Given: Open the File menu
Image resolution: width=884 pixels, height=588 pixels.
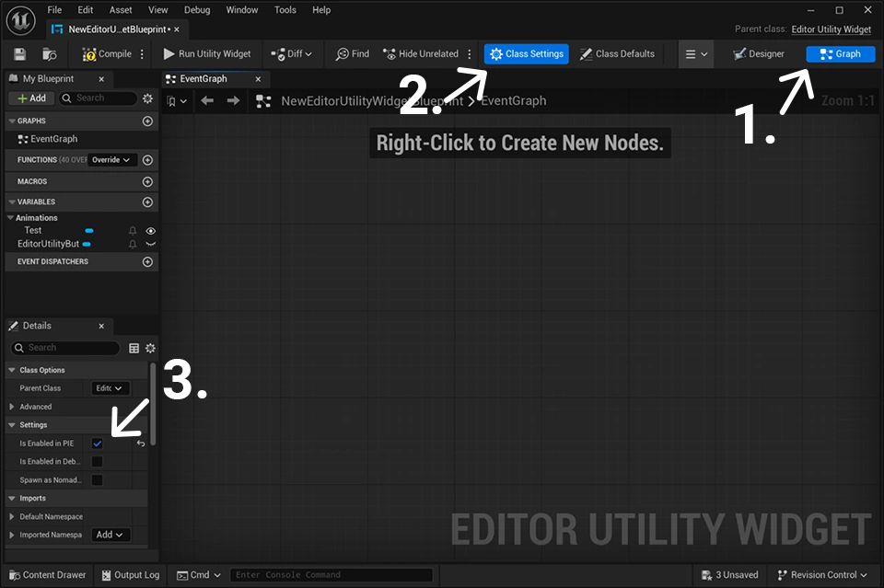Looking at the screenshot, I should pyautogui.click(x=54, y=10).
